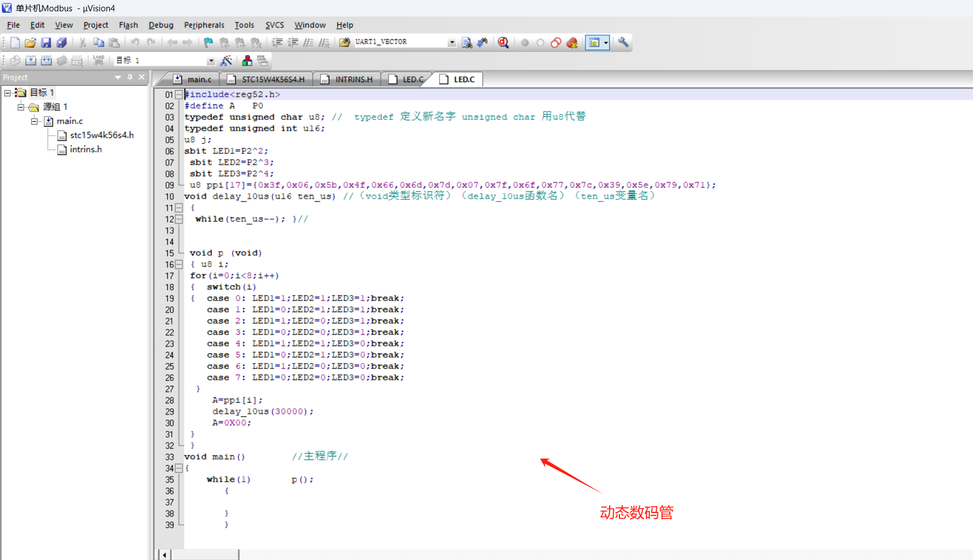The height and width of the screenshot is (560, 973).
Task: Open the UART1_VECTOR search dropdown
Action: (452, 42)
